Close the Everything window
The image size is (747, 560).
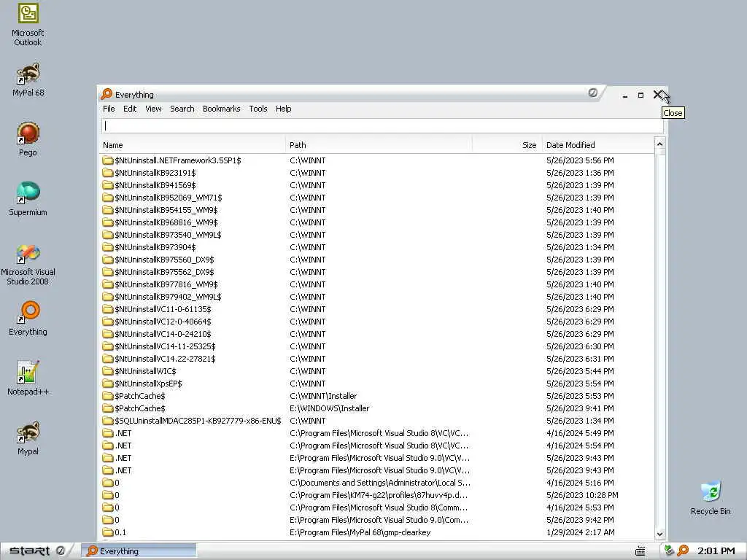[657, 95]
